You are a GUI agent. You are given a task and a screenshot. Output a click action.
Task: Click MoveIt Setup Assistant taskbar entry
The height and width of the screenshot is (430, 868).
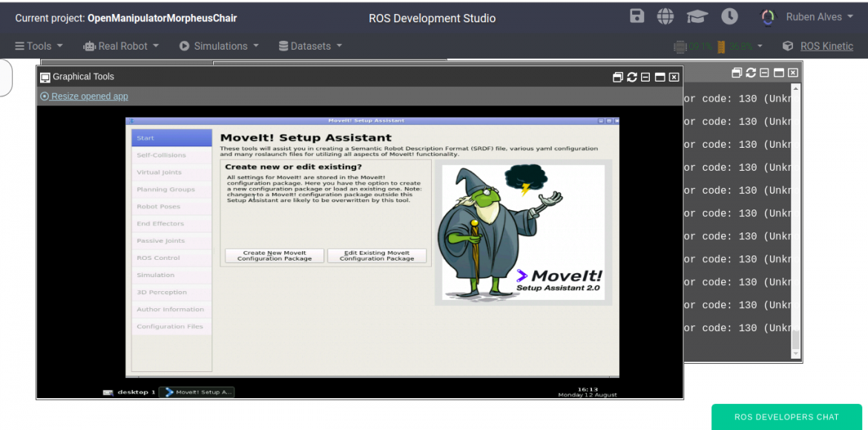(x=197, y=392)
